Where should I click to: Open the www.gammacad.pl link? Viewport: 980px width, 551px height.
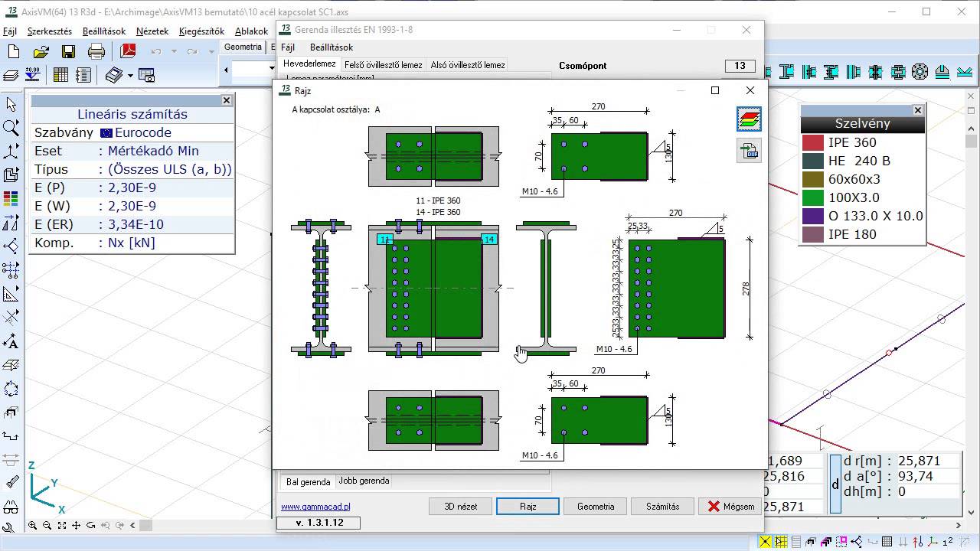(x=315, y=507)
